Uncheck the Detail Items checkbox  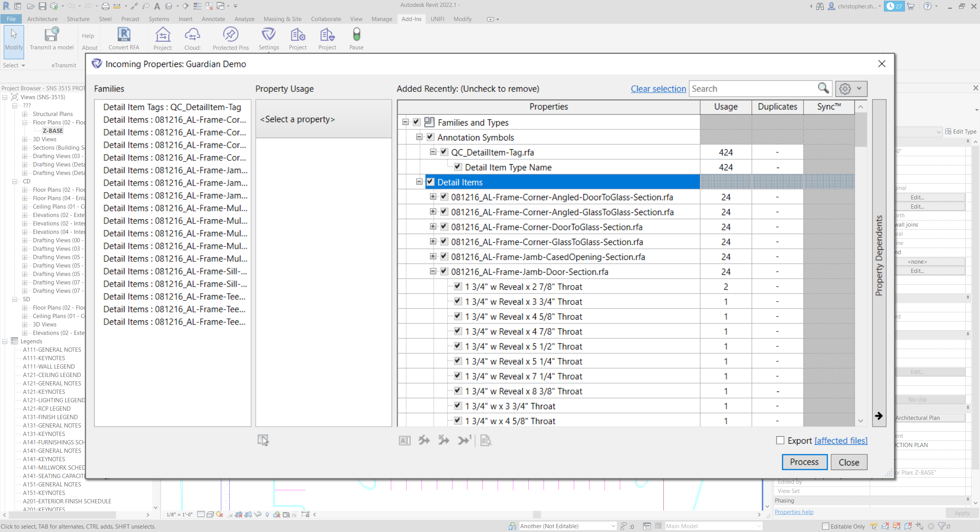coord(430,182)
